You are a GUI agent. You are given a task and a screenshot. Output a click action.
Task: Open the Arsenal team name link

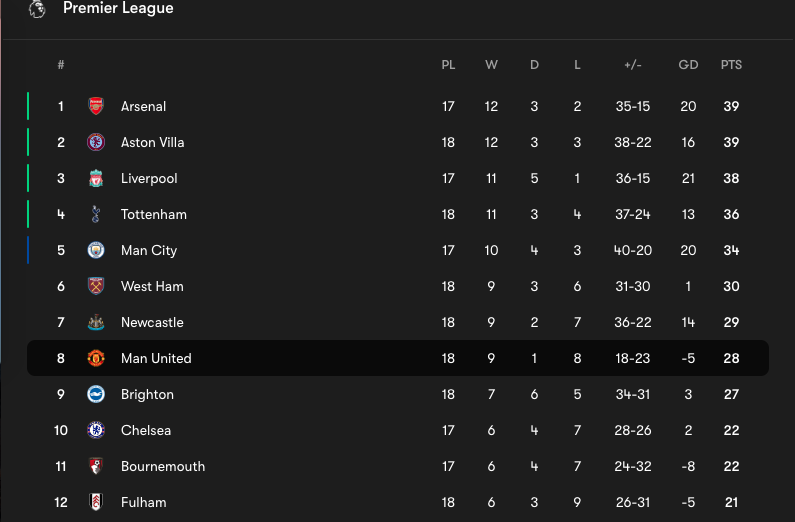click(x=143, y=106)
